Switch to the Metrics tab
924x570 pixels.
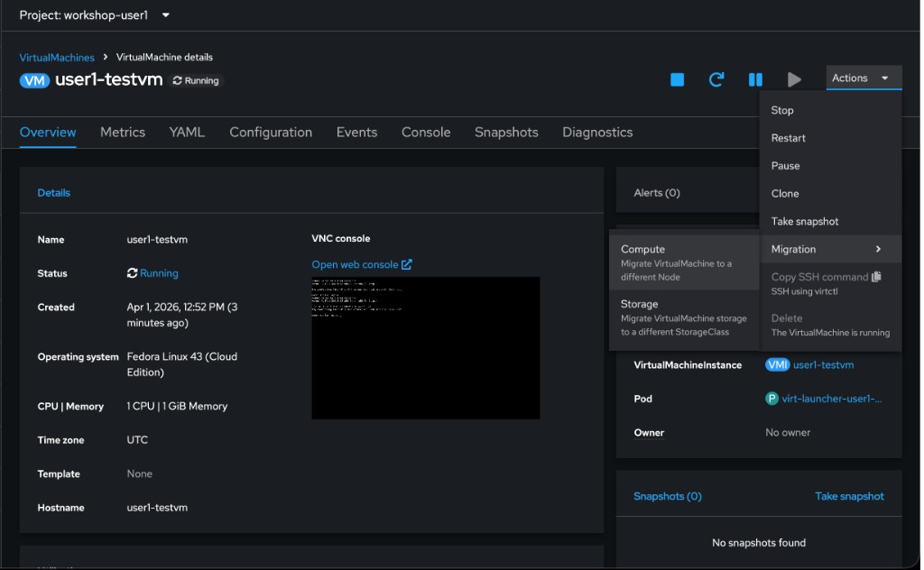coord(122,132)
